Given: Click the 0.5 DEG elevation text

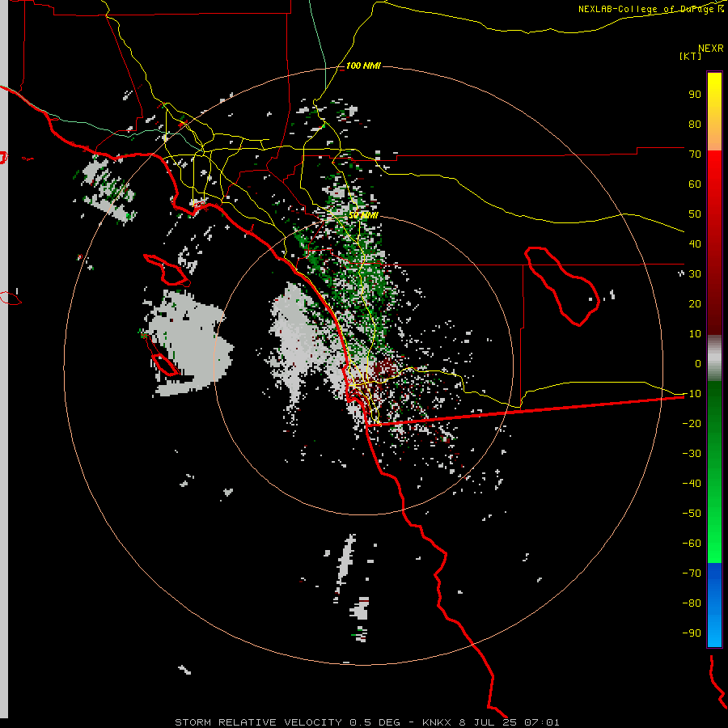Looking at the screenshot, I should click(x=375, y=722).
